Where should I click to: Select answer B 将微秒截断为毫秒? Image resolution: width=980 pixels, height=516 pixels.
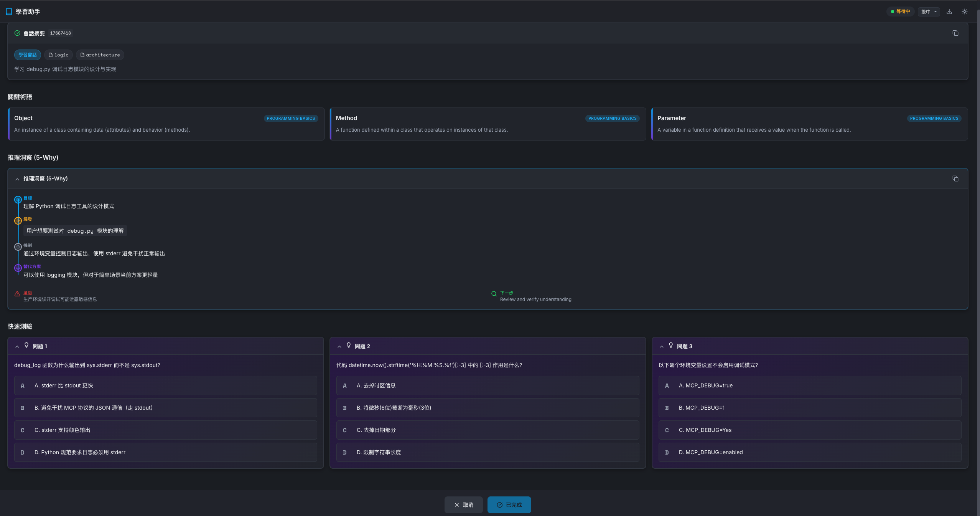488,408
